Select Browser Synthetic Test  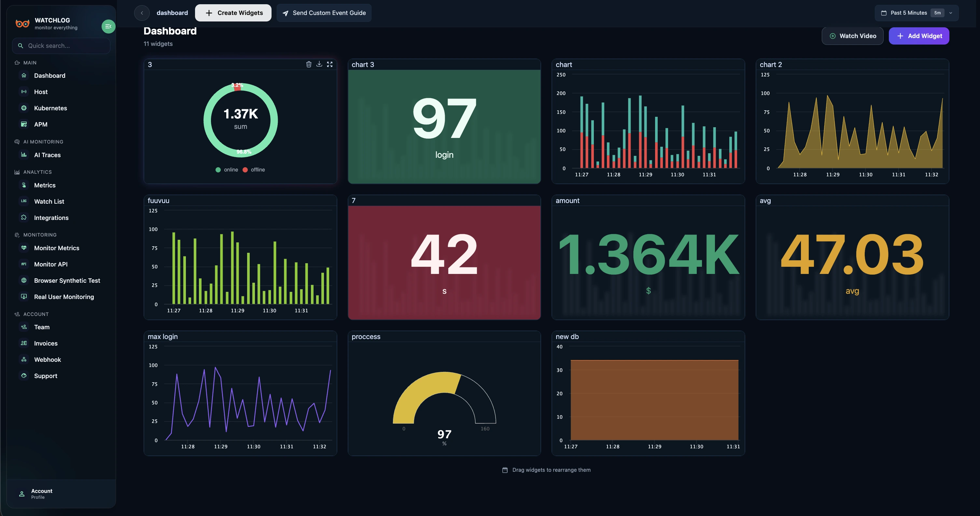(67, 280)
